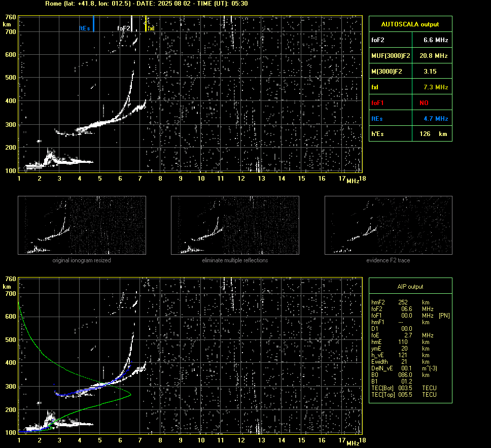Click the 500 km label on bottom ionogram
This screenshot has width=491, height=448.
[x=11, y=339]
